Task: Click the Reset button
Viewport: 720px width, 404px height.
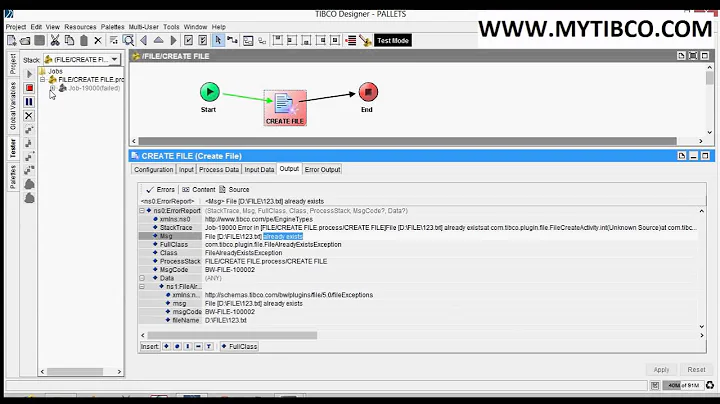Action: 696,370
